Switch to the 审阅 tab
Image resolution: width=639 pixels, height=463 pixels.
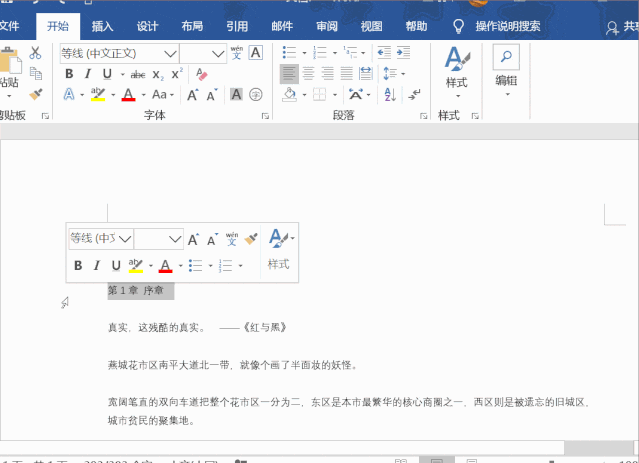click(x=327, y=26)
